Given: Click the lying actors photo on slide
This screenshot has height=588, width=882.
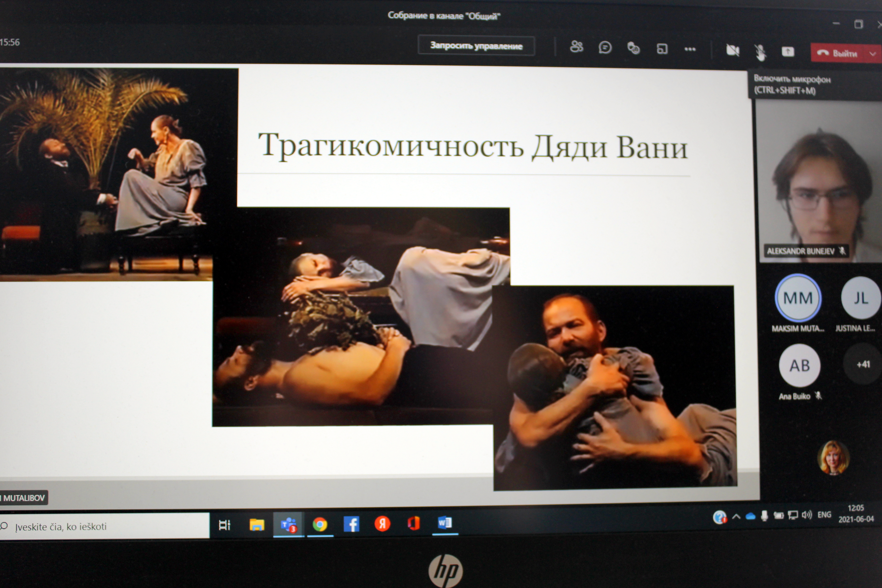Looking at the screenshot, I should (x=353, y=317).
